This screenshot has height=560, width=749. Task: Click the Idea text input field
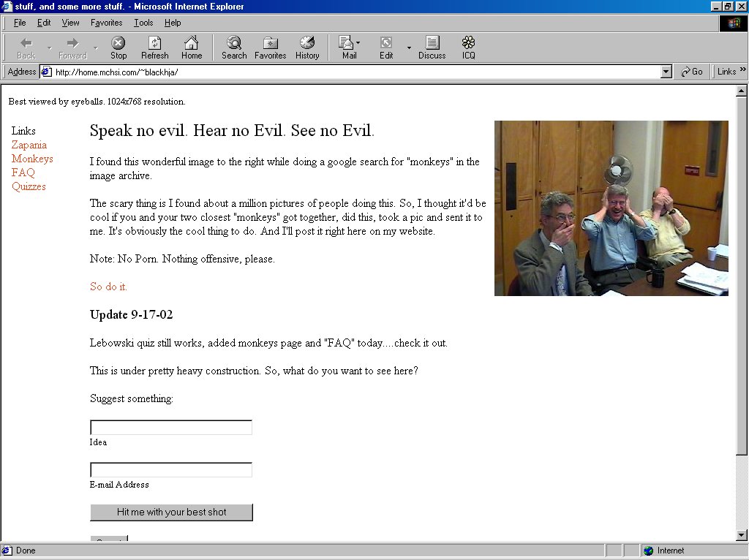coord(171,428)
